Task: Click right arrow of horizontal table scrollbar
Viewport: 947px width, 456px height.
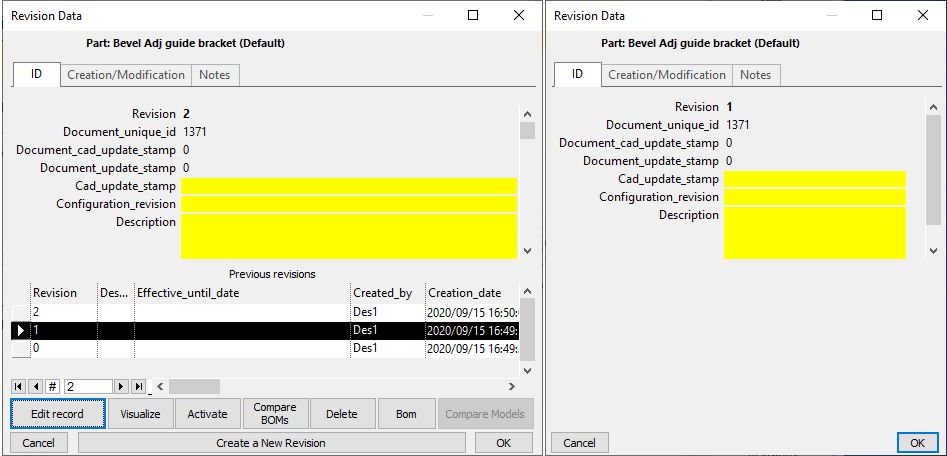Action: pos(512,387)
